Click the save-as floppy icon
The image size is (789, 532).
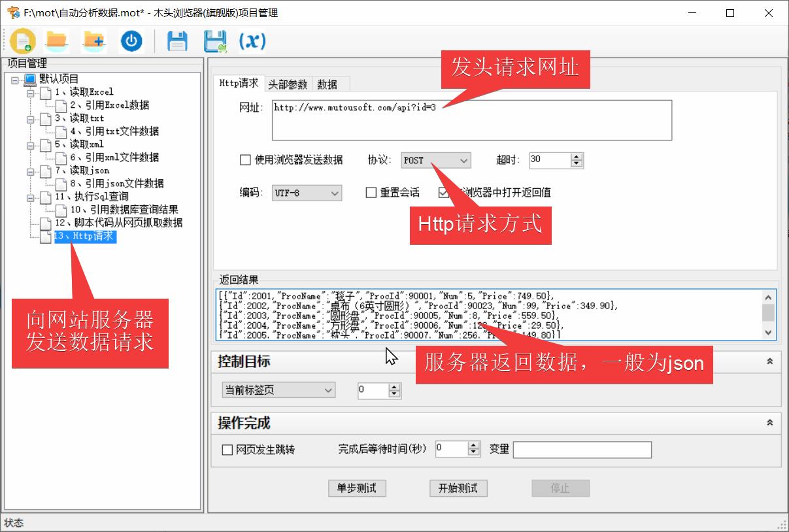coord(214,41)
